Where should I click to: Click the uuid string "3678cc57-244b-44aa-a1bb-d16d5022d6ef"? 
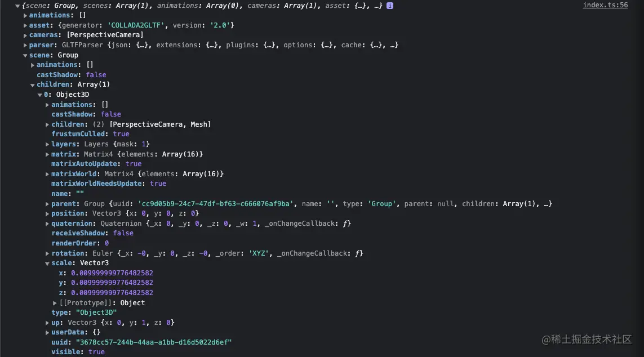(154, 342)
